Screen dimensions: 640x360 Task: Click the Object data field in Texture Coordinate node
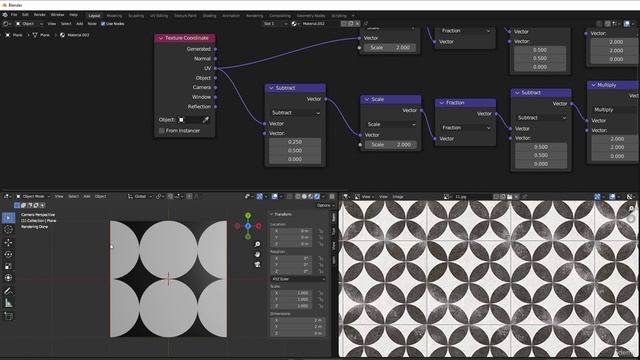pos(190,120)
